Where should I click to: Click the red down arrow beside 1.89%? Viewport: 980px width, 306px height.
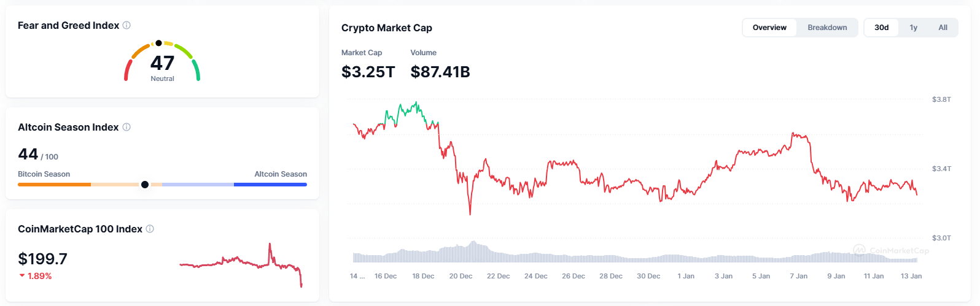pyautogui.click(x=22, y=276)
